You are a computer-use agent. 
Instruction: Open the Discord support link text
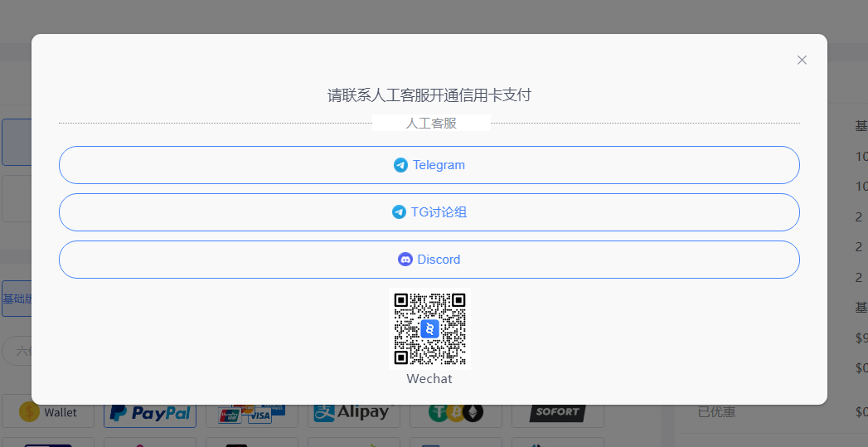pyautogui.click(x=439, y=260)
